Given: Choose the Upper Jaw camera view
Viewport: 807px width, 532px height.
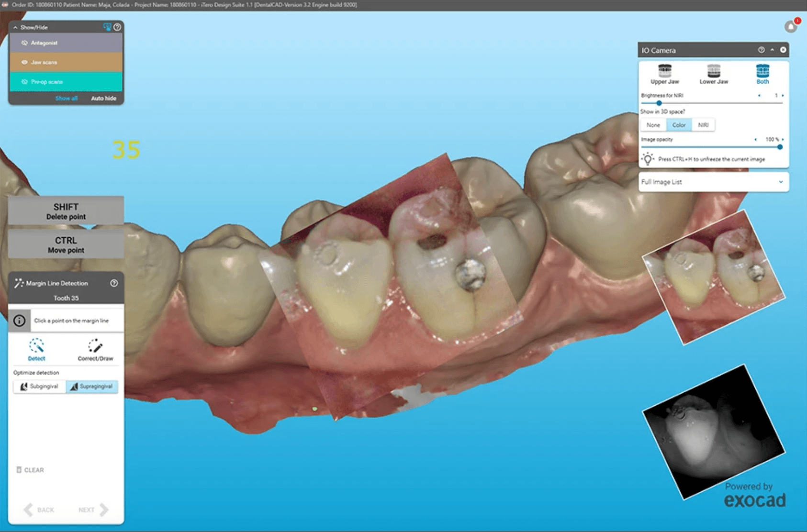Looking at the screenshot, I should point(664,74).
